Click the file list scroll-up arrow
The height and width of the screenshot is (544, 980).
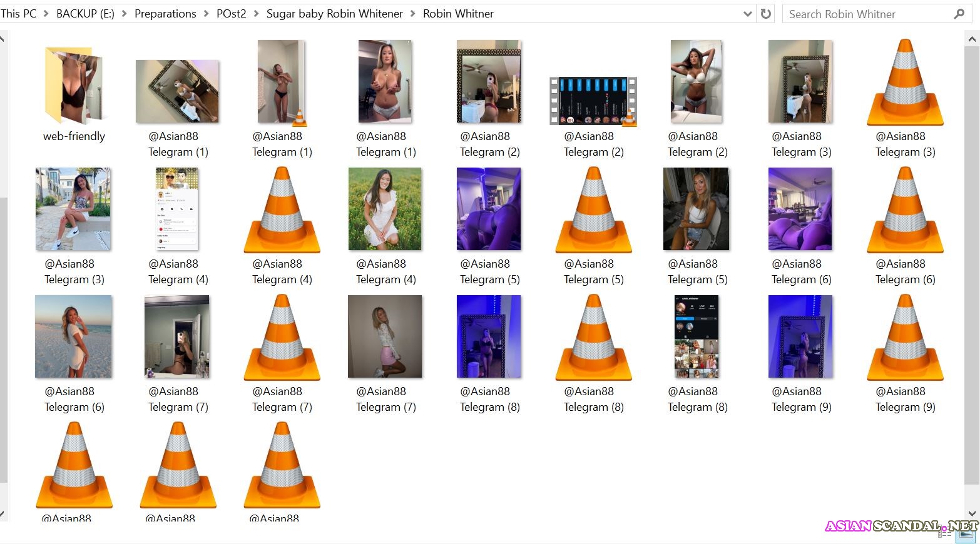point(972,39)
